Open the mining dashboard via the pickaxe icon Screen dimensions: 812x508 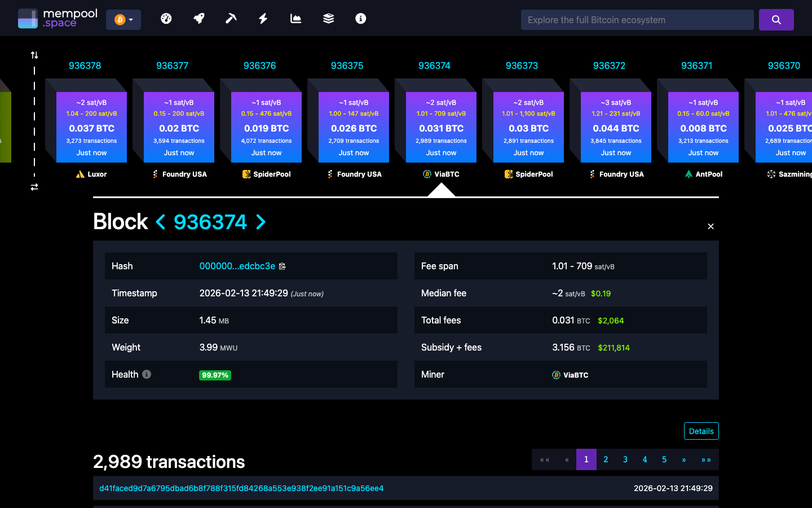click(x=231, y=18)
